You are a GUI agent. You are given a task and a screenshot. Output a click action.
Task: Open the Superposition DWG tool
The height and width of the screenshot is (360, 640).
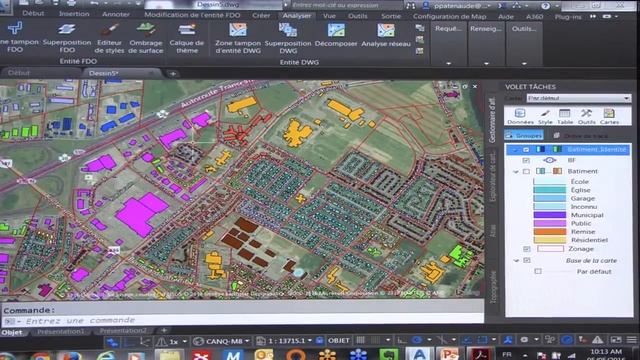[288, 38]
